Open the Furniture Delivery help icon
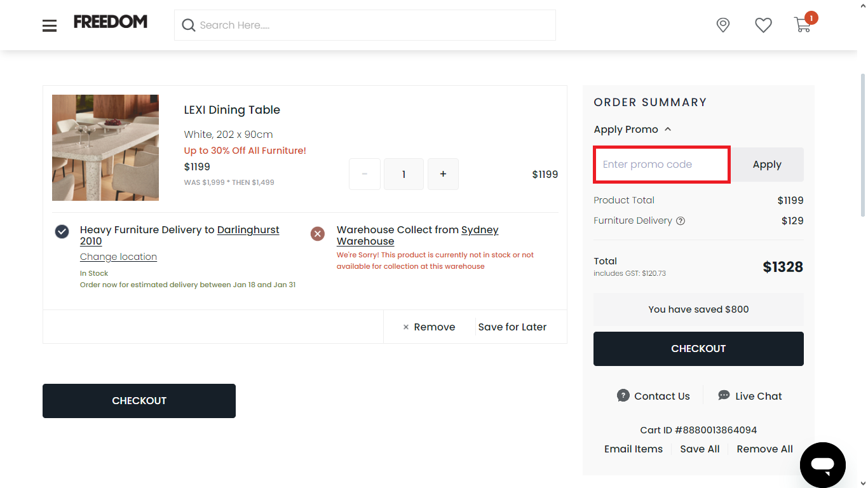The width and height of the screenshot is (868, 488). coord(680,220)
